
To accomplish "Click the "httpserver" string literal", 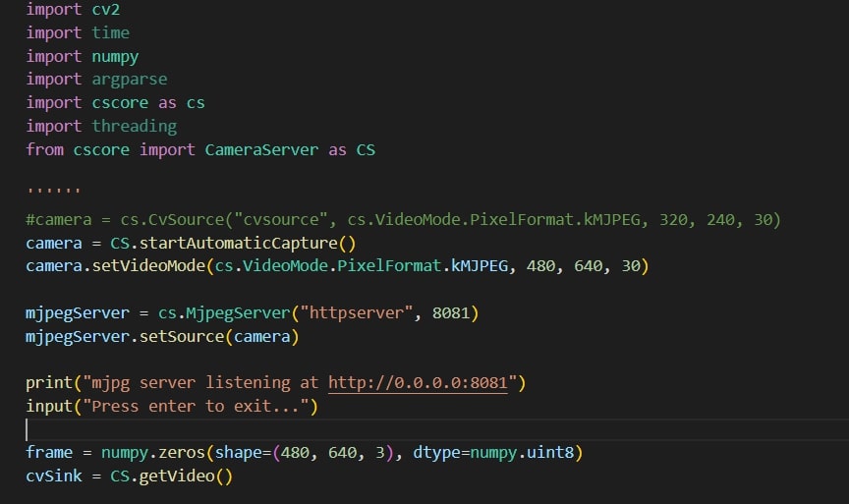I will (357, 312).
